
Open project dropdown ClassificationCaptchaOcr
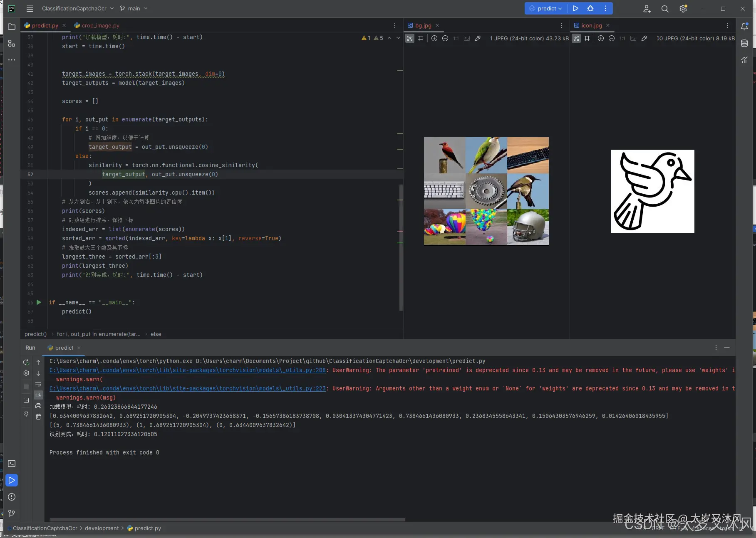click(x=77, y=9)
